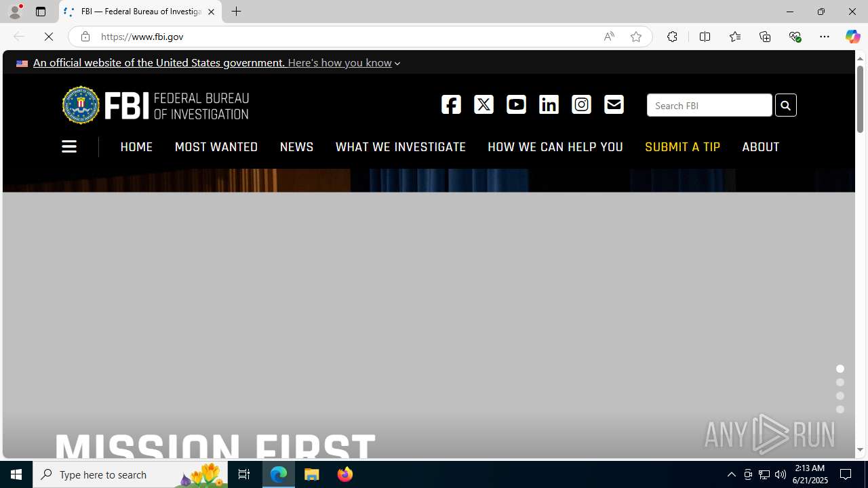Open Browser essentials icon

click(795, 37)
